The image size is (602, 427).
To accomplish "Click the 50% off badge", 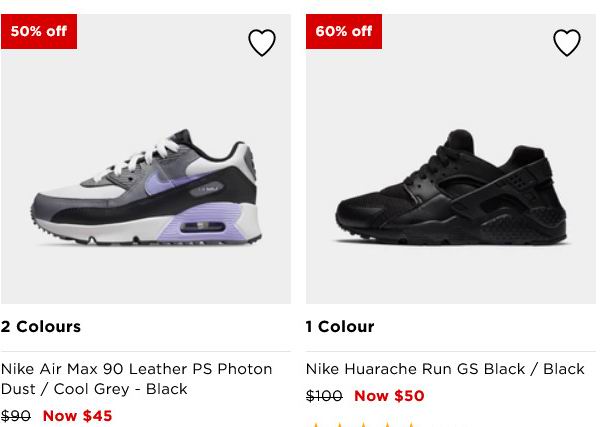I will 39,31.
